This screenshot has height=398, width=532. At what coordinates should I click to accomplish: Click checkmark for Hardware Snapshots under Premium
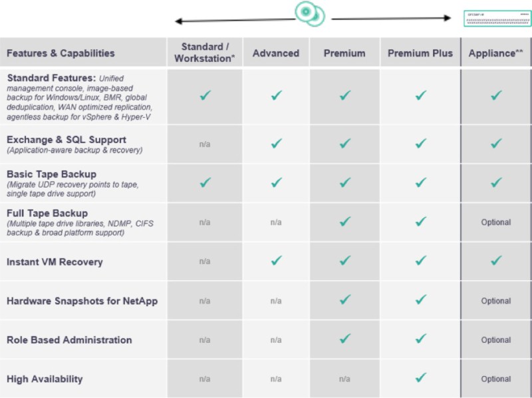click(x=345, y=300)
